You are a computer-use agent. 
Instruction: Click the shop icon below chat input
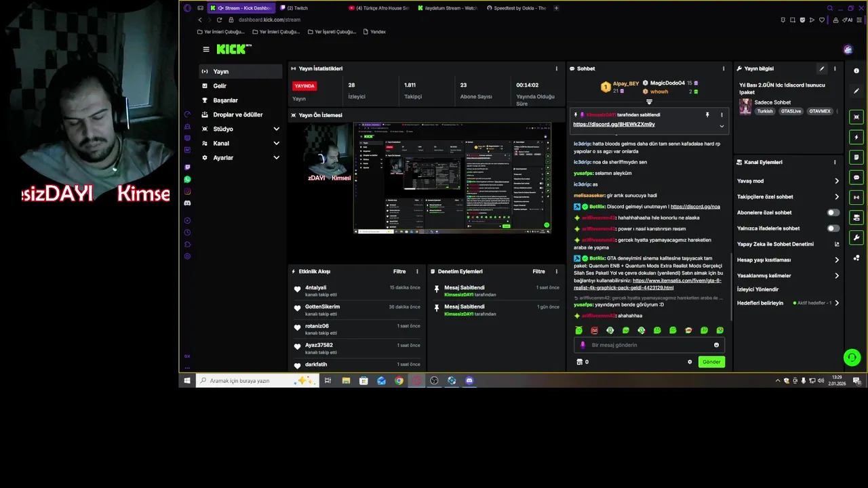(x=579, y=362)
